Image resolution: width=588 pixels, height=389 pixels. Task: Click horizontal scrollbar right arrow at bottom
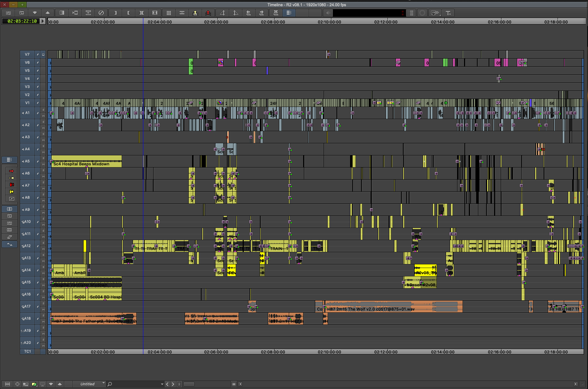(576, 384)
